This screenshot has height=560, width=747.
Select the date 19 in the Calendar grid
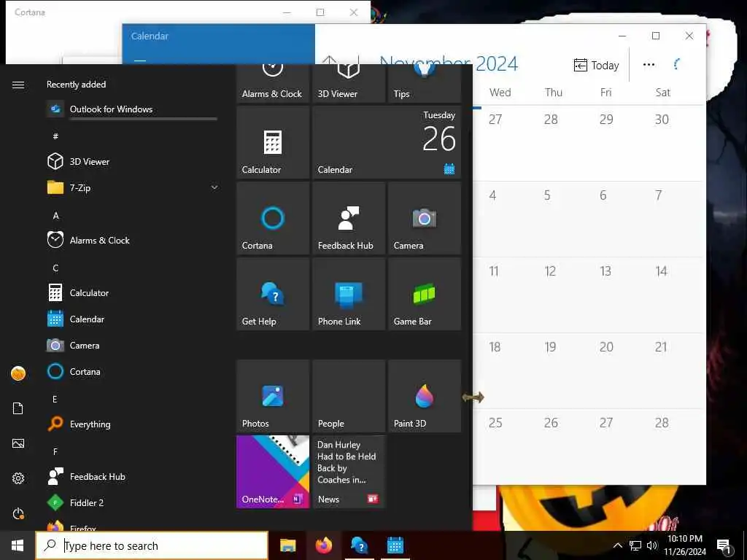(x=567, y=371)
